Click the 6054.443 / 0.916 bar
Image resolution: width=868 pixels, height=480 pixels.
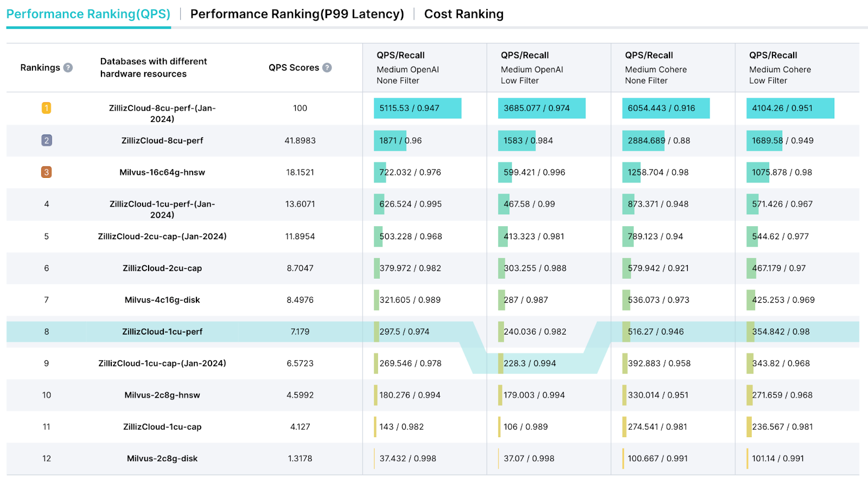666,108
